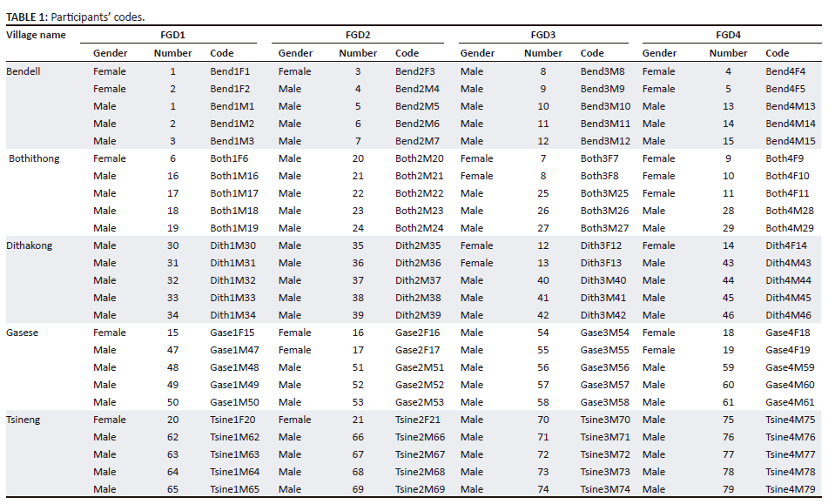
Task: Click the Tsineng village row label
Action: coord(24,420)
